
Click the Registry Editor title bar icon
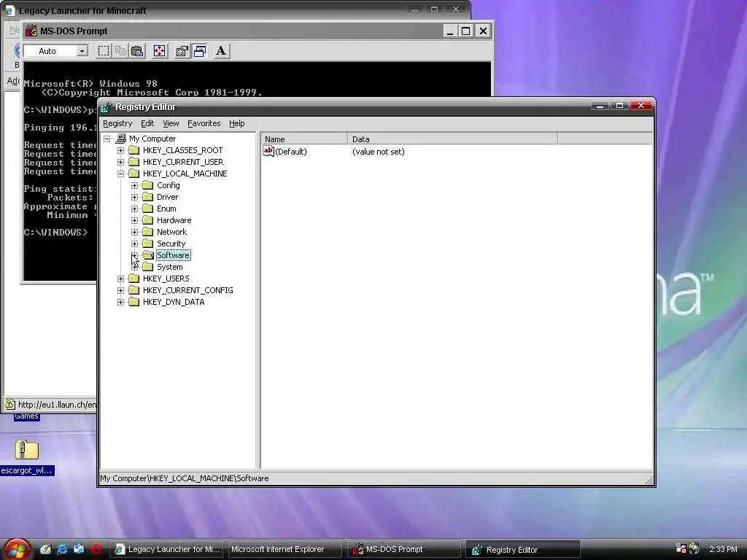point(107,108)
